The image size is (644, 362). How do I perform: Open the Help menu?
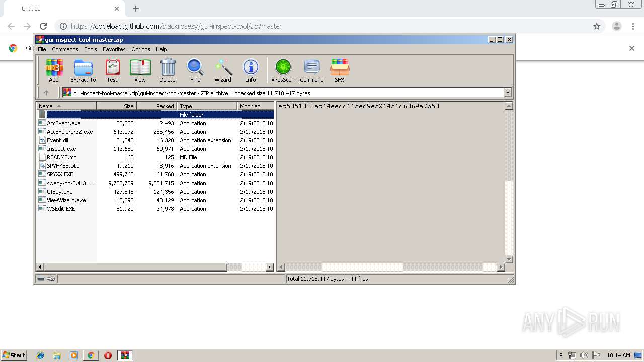(162, 49)
